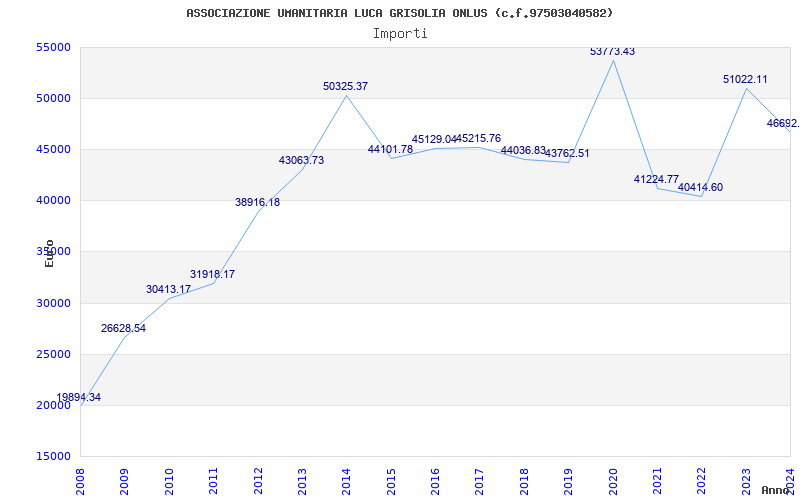Select the y-axis tick 40000
The image size is (800, 500).
click(x=53, y=201)
